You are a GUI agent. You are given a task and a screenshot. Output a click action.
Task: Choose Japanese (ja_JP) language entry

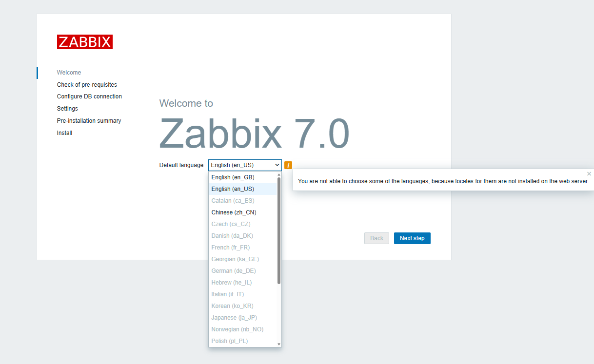pos(243,318)
